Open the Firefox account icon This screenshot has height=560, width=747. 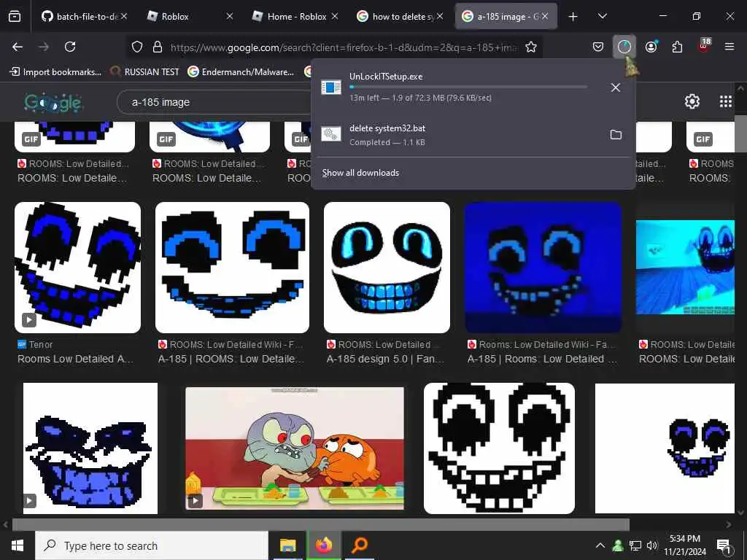point(651,47)
